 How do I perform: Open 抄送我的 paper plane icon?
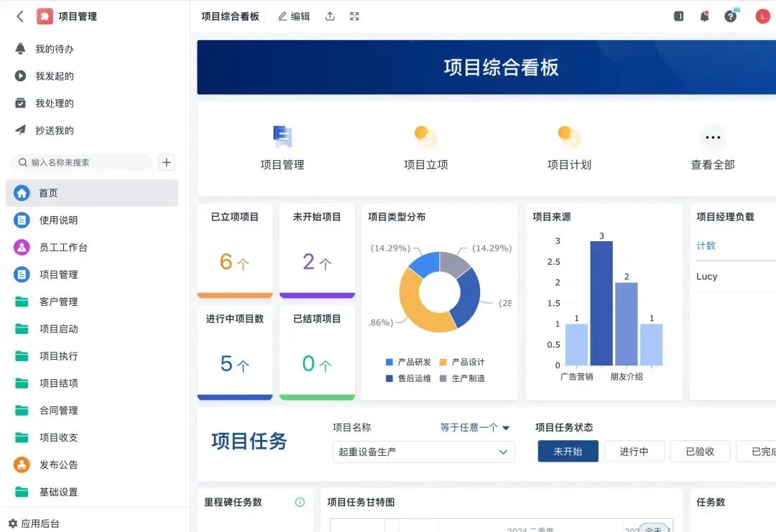pos(20,130)
